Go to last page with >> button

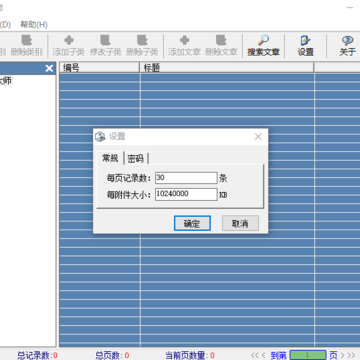(x=351, y=355)
